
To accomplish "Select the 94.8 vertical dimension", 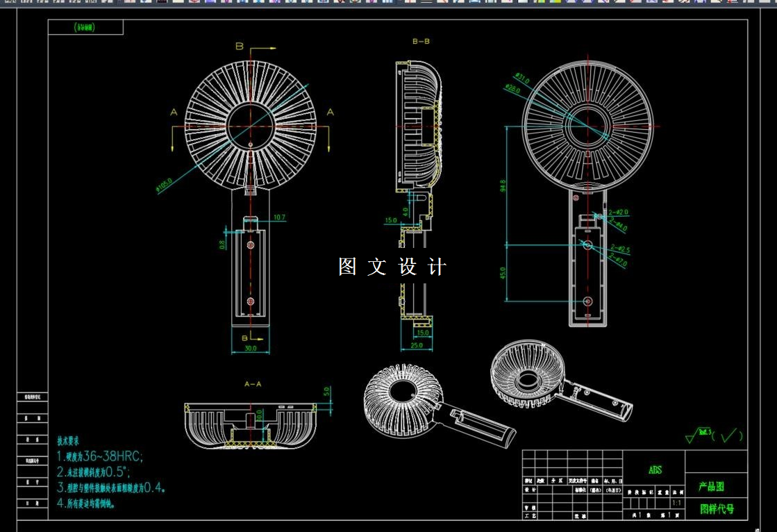I will click(x=503, y=186).
